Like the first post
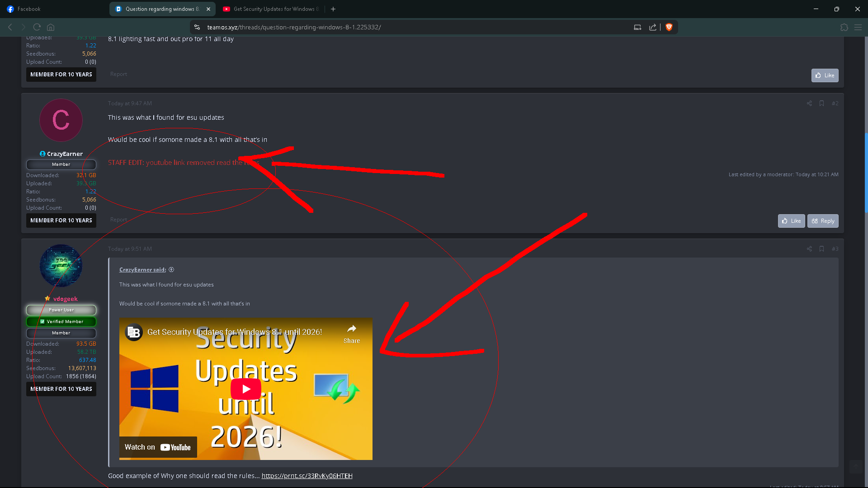 (825, 75)
